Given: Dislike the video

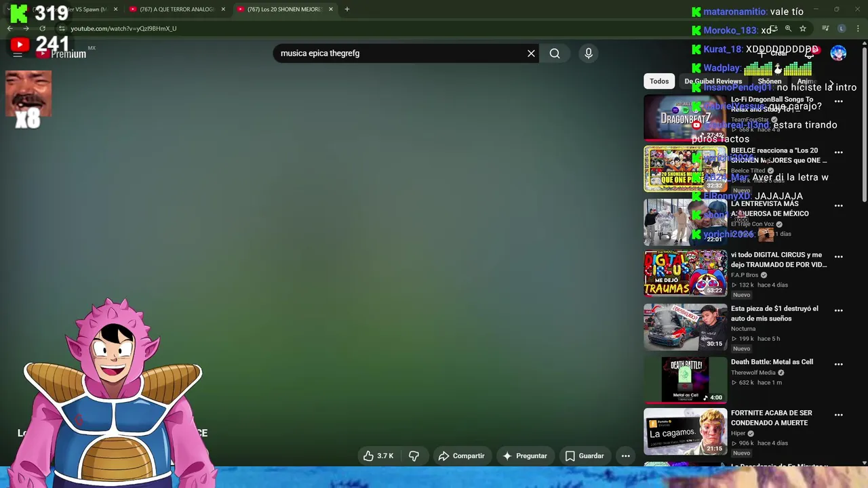Looking at the screenshot, I should [414, 456].
